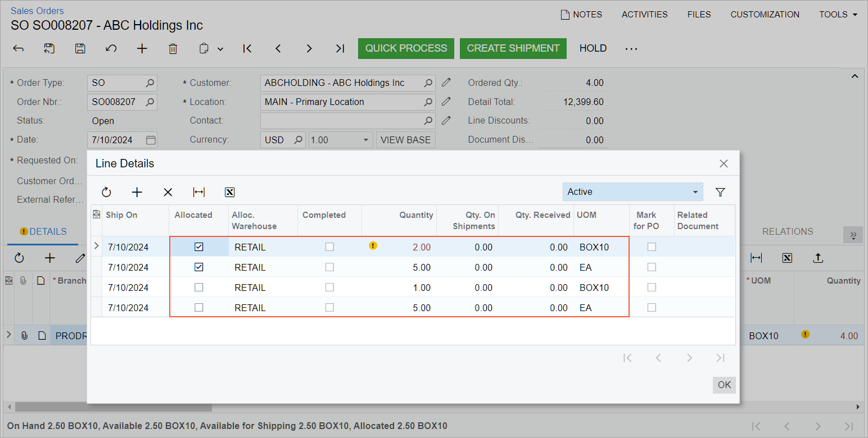Screen dimensions: 868x438
Task: Uncheck Allocated for the 2.00 BOX10 row
Action: [x=198, y=247]
